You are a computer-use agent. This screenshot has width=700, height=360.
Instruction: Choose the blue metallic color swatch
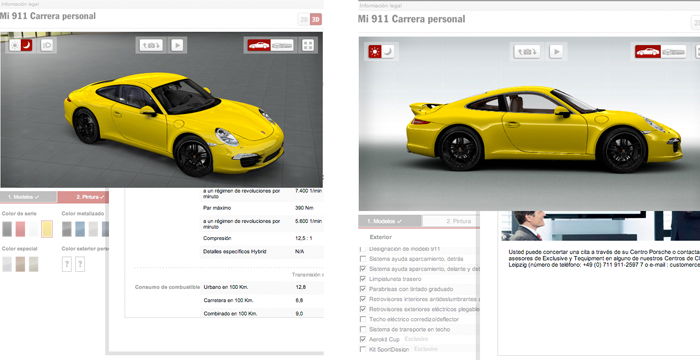click(80, 229)
